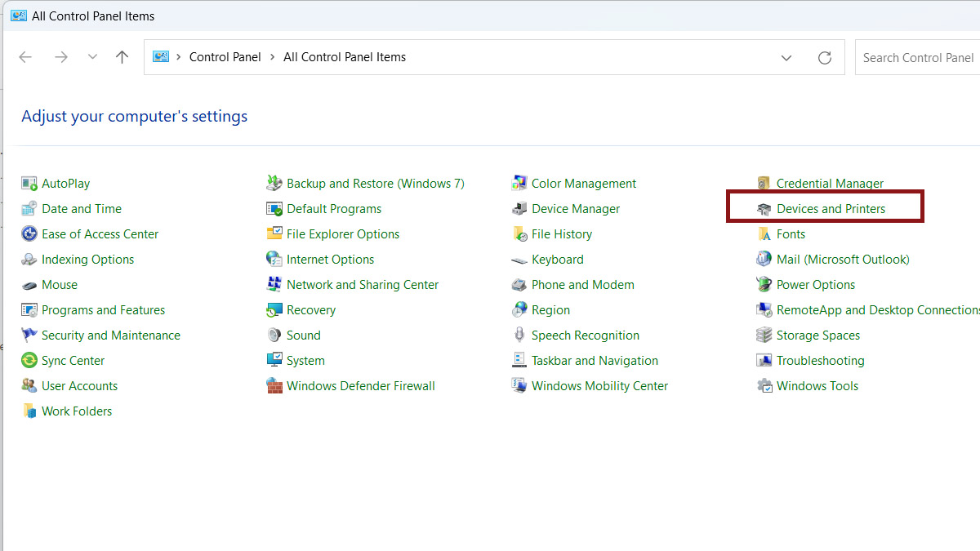Open the Taskbar and Navigation link
The width and height of the screenshot is (980, 551).
tap(595, 361)
